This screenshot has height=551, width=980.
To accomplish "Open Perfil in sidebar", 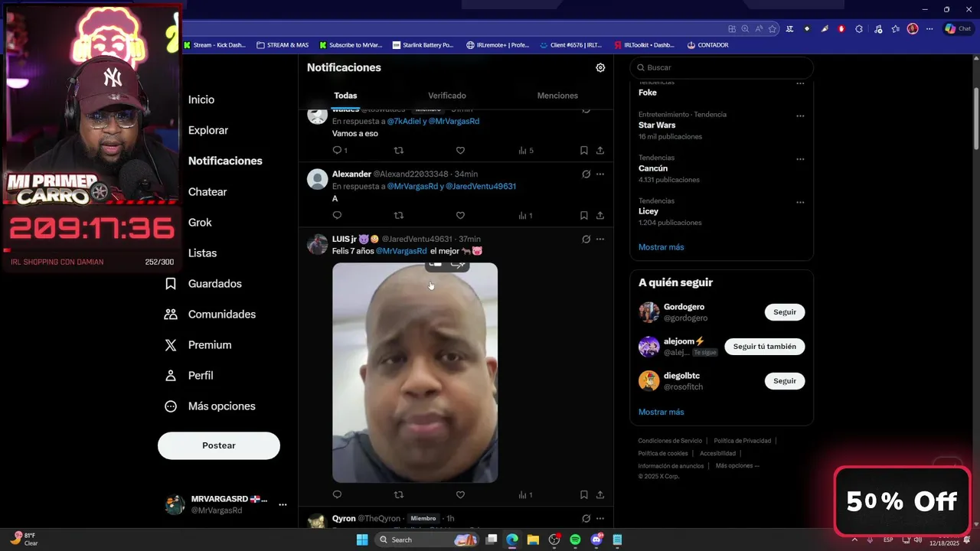I will tap(189, 376).
